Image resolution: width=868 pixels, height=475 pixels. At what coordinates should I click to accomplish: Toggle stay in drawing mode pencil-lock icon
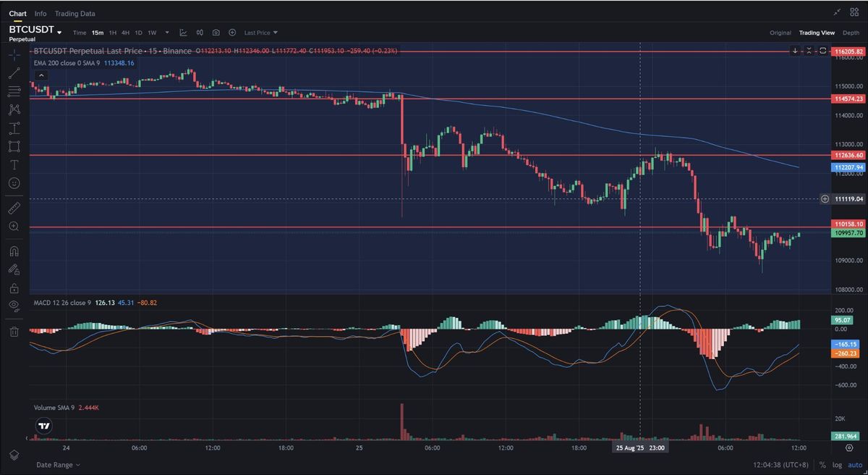pyautogui.click(x=14, y=269)
